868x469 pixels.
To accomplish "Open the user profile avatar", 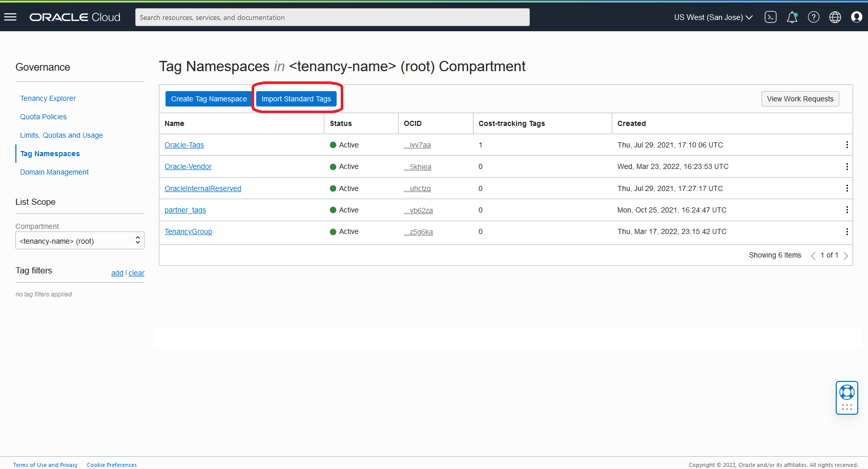I will (856, 17).
